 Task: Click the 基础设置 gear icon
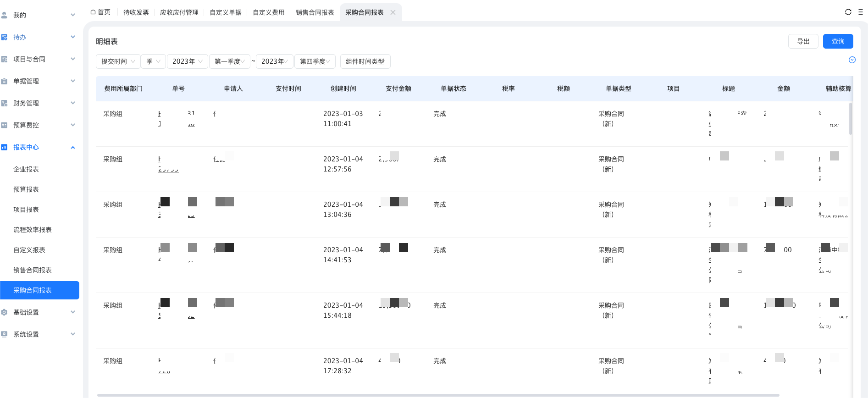[x=5, y=312]
